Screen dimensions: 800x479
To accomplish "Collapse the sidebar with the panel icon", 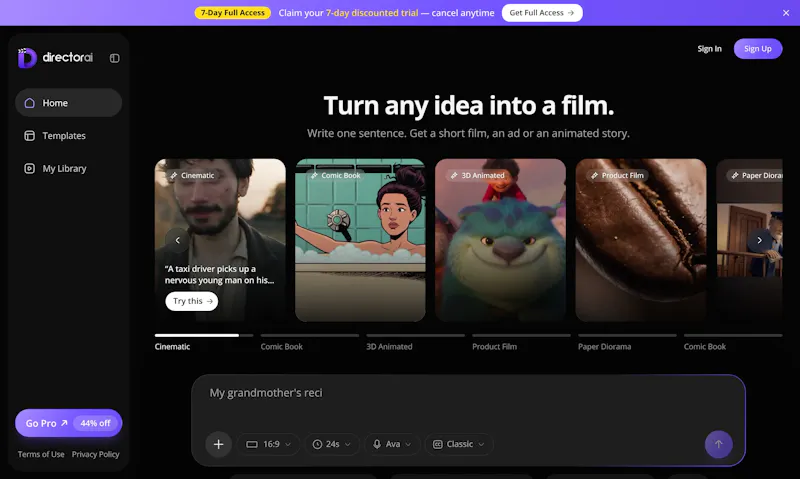I will tap(115, 58).
